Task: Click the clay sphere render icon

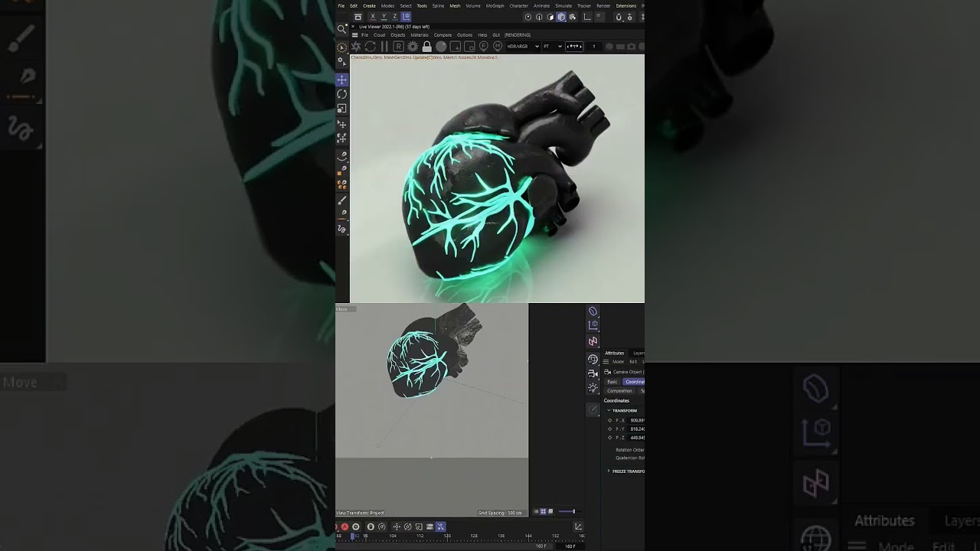Action: pyautogui.click(x=441, y=47)
